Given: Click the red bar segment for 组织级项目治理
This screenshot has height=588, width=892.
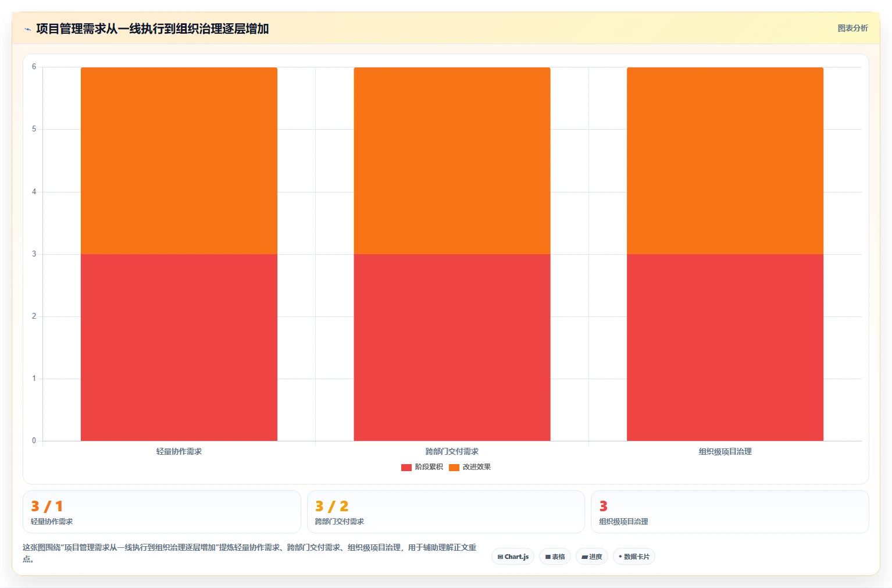Looking at the screenshot, I should (x=725, y=347).
